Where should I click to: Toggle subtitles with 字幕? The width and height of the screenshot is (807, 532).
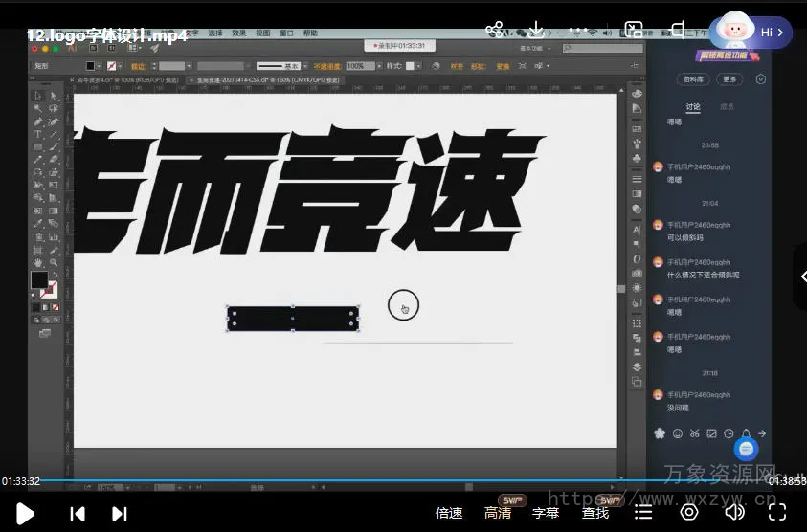546,513
